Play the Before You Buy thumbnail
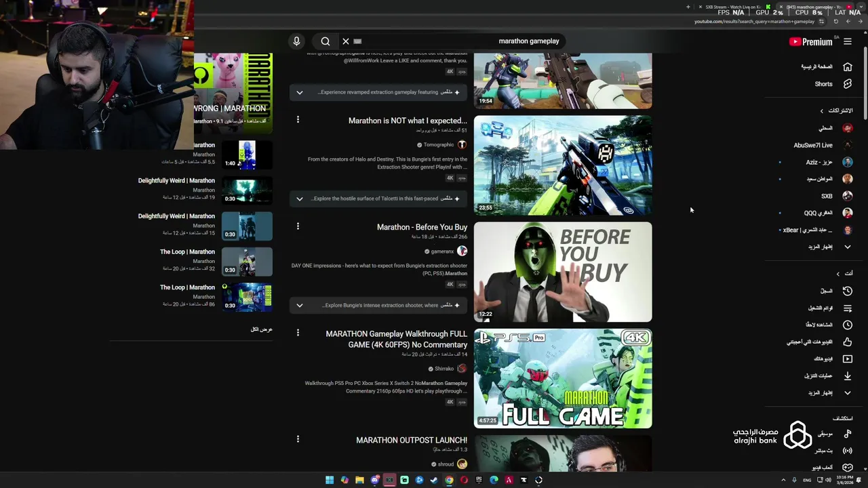The height and width of the screenshot is (488, 868). 563,272
